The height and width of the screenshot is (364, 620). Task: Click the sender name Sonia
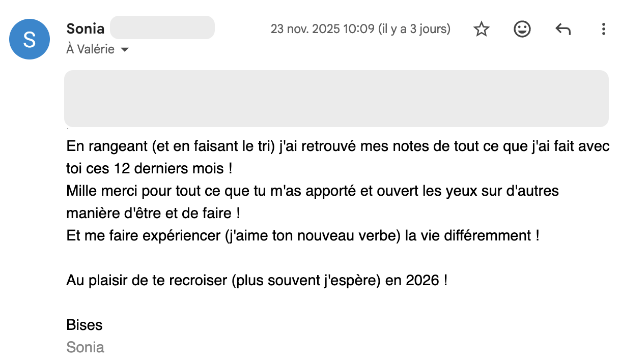click(86, 28)
